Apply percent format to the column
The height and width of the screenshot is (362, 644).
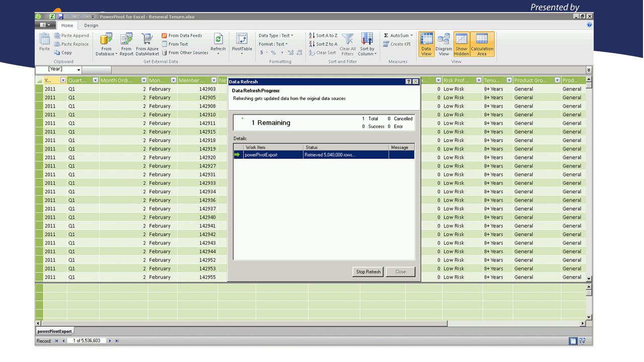tap(273, 53)
